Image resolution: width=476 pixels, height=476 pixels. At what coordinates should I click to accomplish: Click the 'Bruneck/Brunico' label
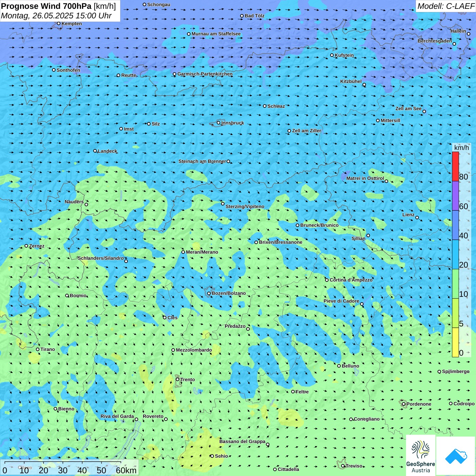pos(319,225)
